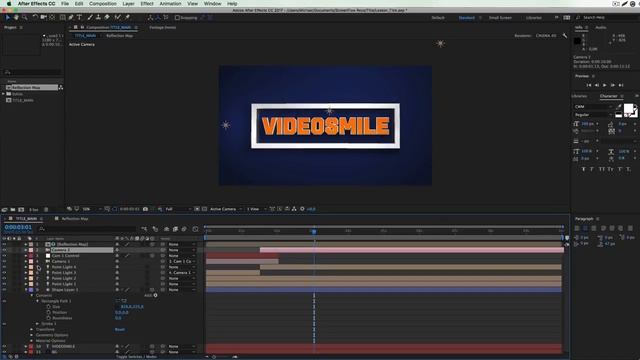Select the Selection arrow tool
This screenshot has width=640, height=360.
(x=7, y=18)
